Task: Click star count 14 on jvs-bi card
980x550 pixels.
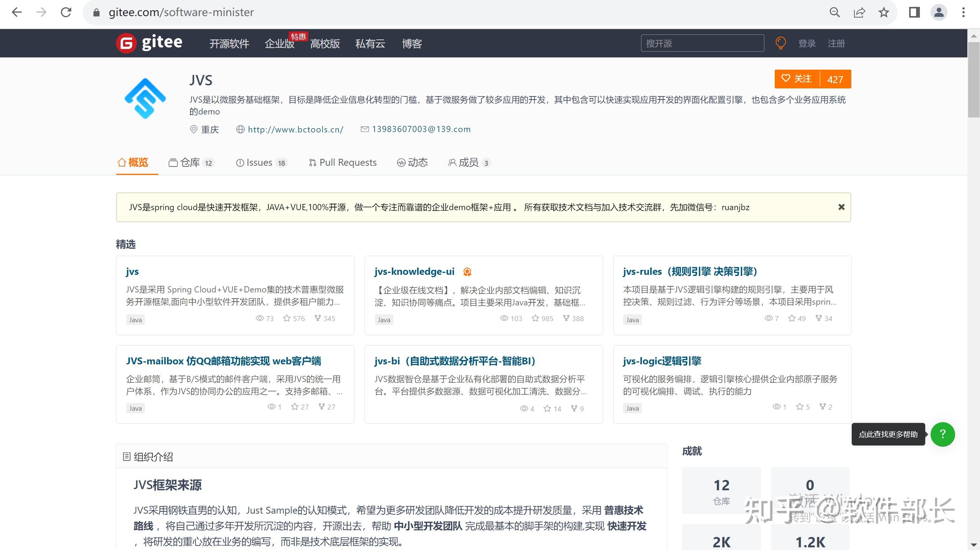Action: click(x=552, y=409)
